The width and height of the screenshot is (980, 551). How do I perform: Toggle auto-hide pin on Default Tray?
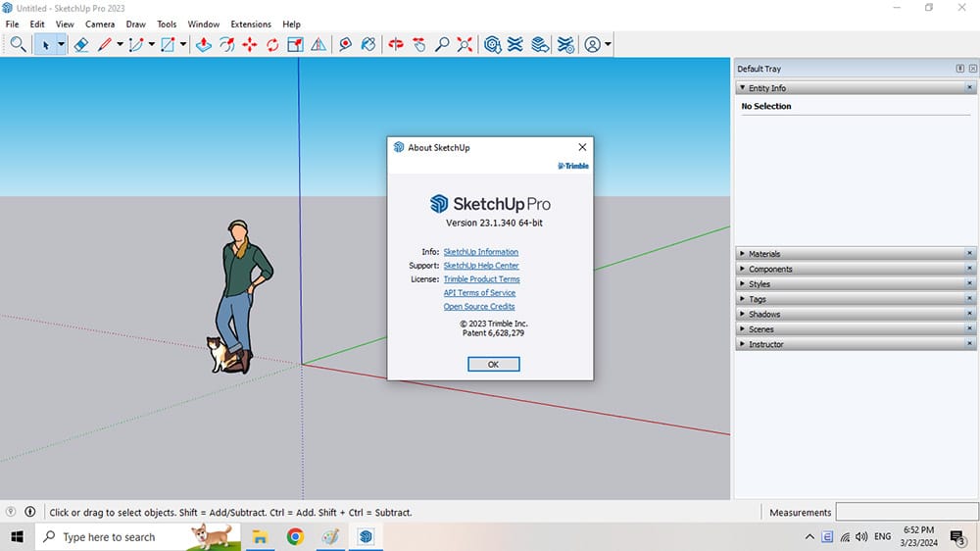pyautogui.click(x=960, y=69)
